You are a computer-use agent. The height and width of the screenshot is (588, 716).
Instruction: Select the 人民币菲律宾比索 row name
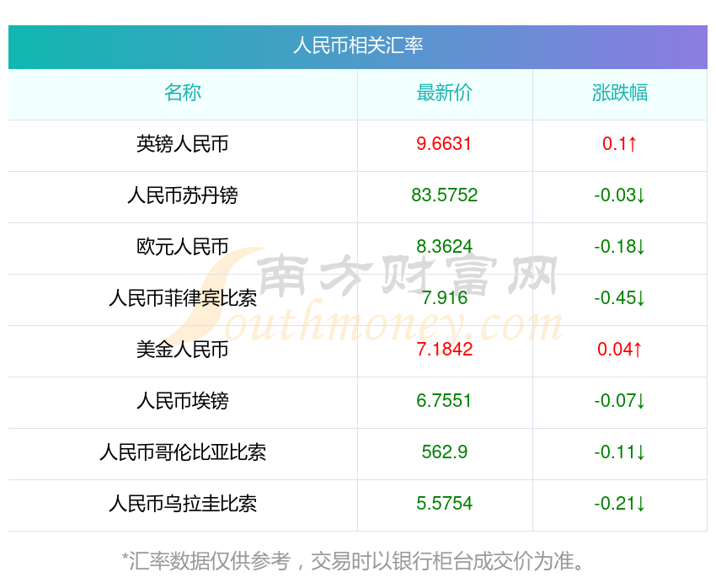tap(183, 298)
